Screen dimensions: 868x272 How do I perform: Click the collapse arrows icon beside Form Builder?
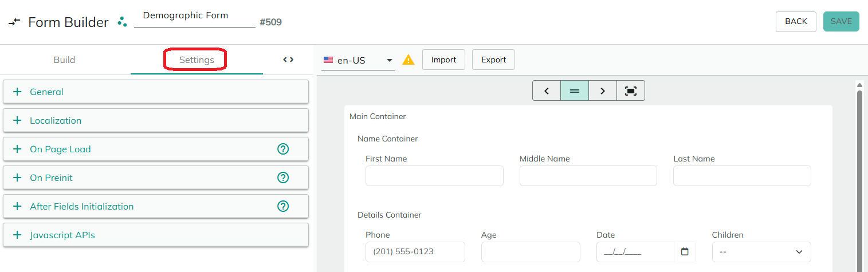point(14,22)
